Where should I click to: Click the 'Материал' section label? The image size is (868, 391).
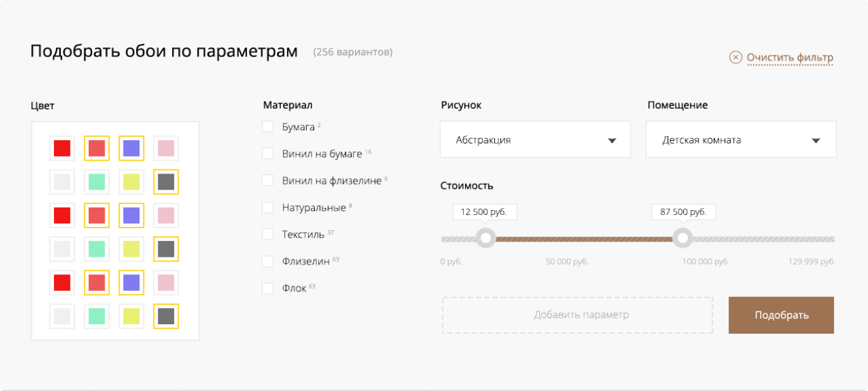pyautogui.click(x=288, y=105)
